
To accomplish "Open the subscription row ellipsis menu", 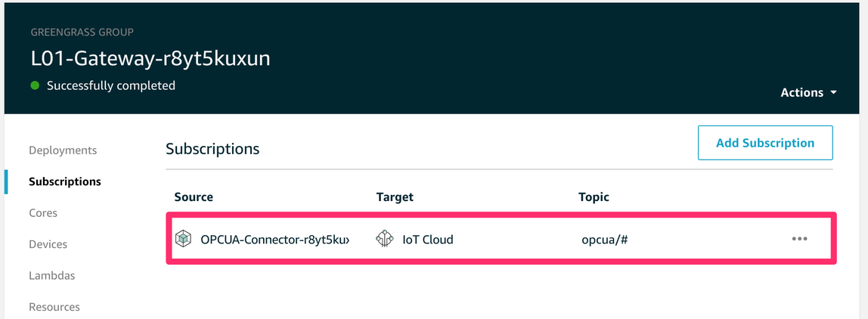I will click(x=799, y=239).
